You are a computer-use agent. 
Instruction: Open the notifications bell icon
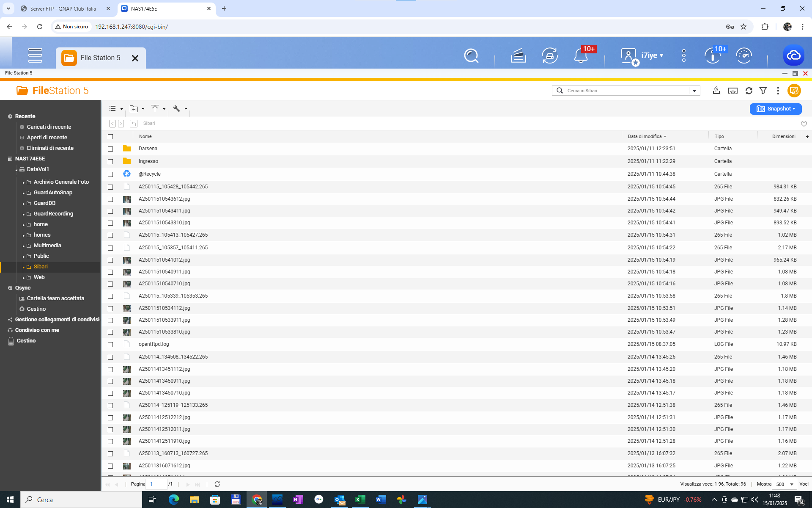(581, 55)
